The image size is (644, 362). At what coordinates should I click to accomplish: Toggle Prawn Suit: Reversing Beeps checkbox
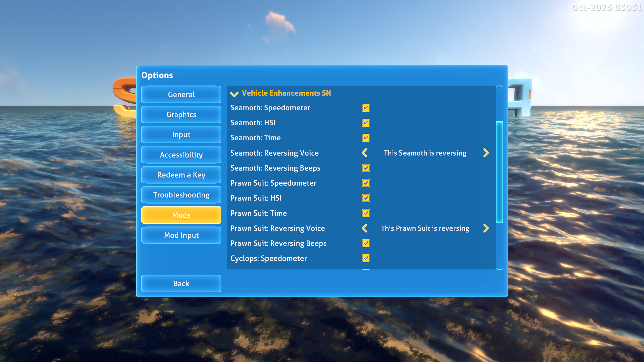coord(366,243)
